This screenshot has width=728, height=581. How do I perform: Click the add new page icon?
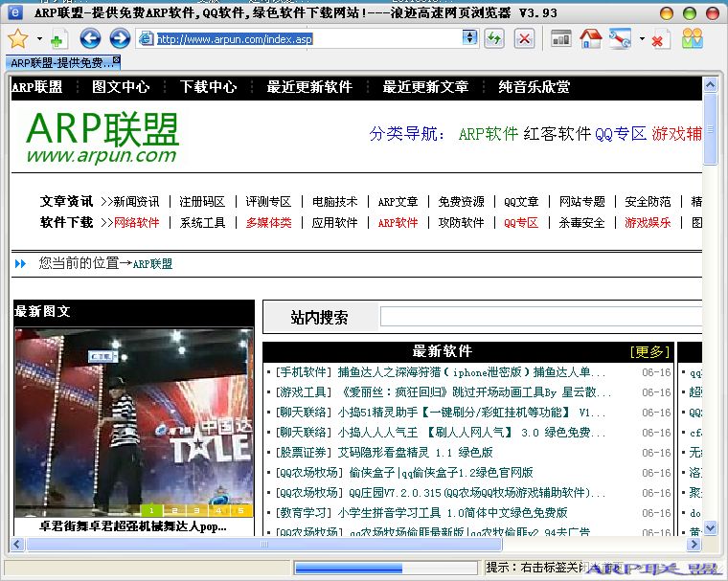pos(59,39)
